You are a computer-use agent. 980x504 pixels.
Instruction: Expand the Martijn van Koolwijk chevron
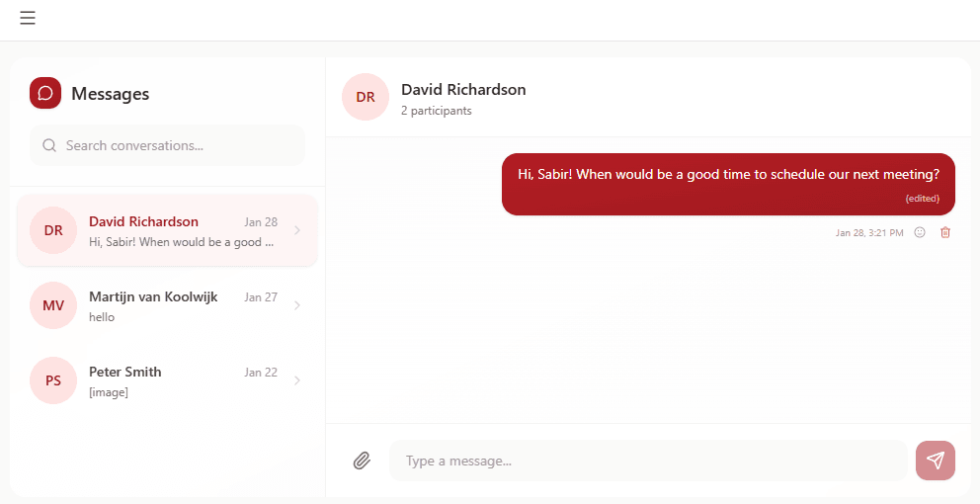tap(297, 305)
